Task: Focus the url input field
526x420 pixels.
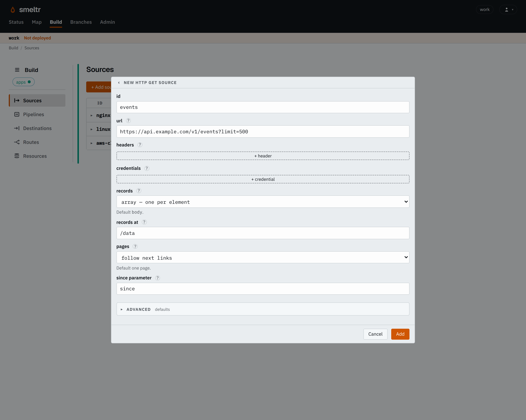Action: point(263,132)
